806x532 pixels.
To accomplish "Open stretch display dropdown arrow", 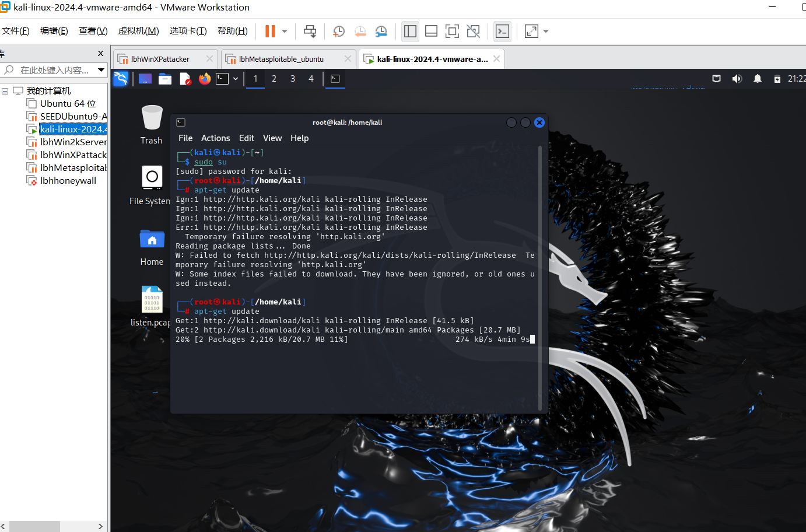I will [x=546, y=32].
